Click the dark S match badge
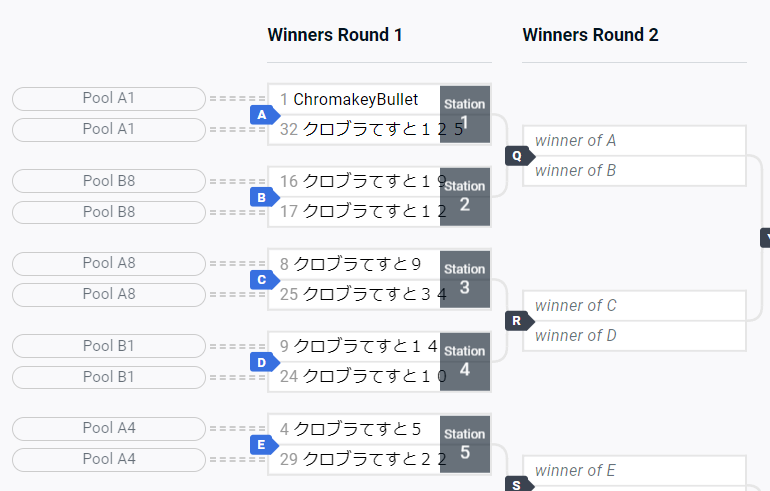 pyautogui.click(x=519, y=484)
